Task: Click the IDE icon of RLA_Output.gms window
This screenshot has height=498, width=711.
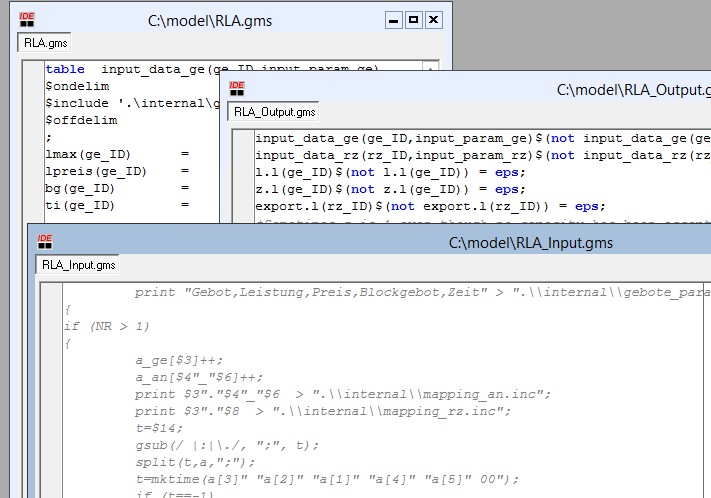Action: [237, 89]
